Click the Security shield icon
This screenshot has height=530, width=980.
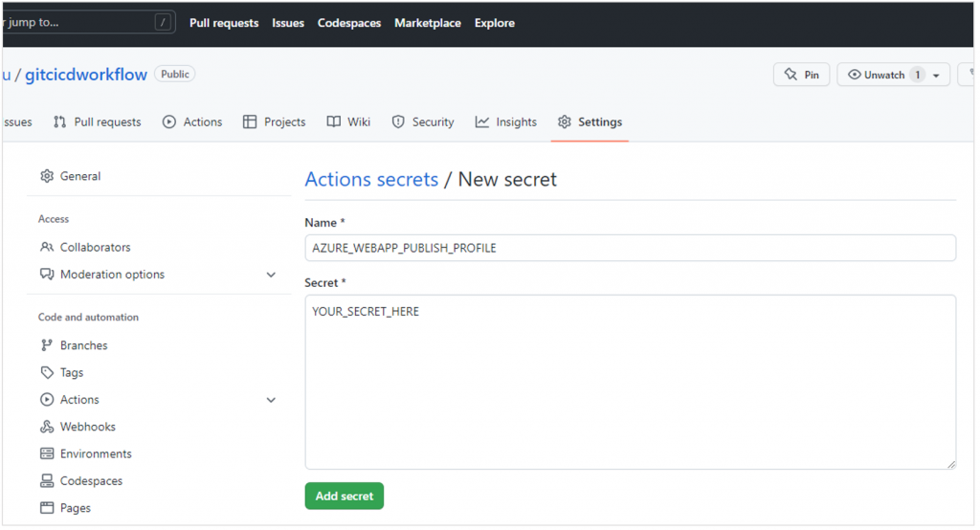(398, 121)
